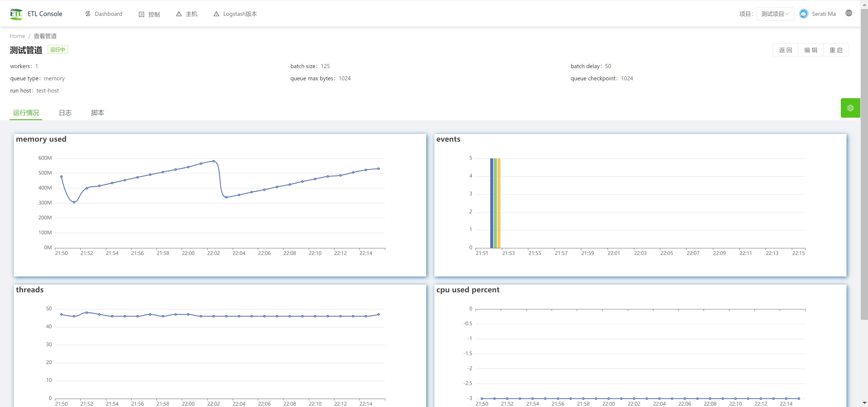Switch to the 日志 tab
Image resolution: width=868 pixels, height=407 pixels.
pyautogui.click(x=65, y=112)
